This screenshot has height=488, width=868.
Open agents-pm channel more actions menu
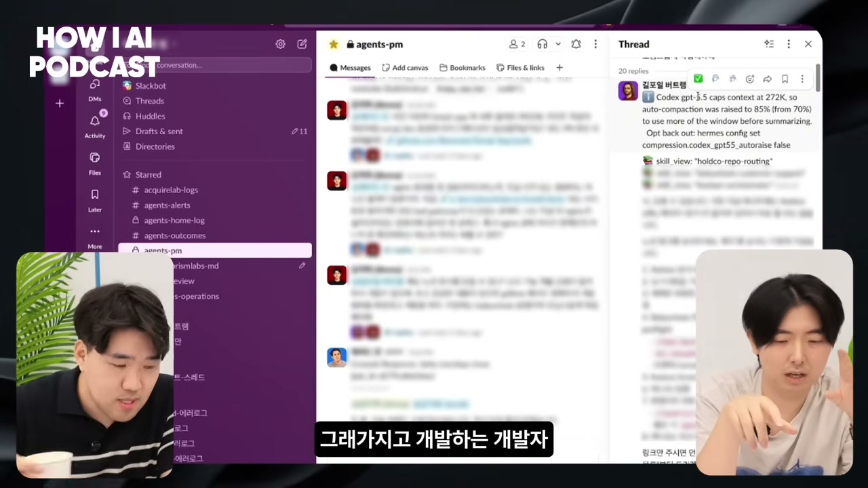[x=595, y=44]
